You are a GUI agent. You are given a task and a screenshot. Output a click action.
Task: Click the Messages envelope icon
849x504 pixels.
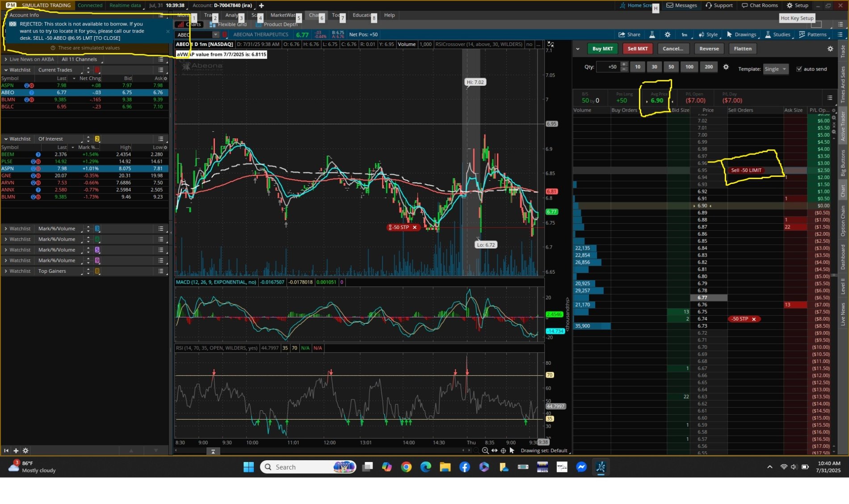670,5
